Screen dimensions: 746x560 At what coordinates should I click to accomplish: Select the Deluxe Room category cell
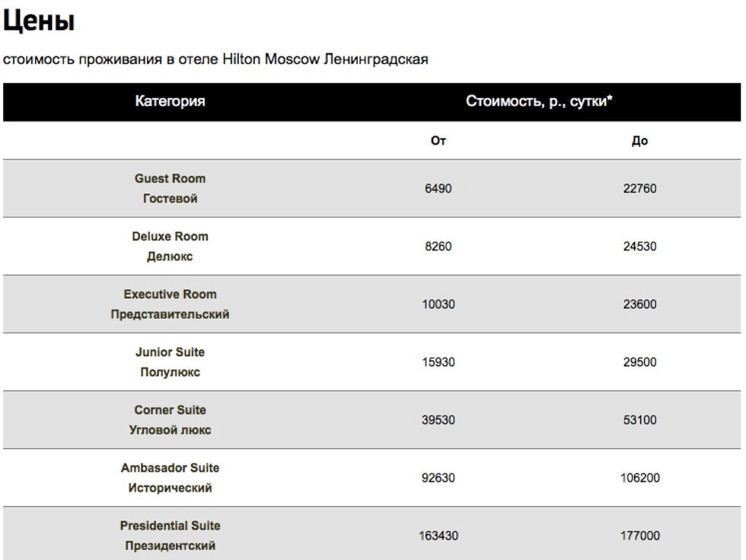pos(170,247)
